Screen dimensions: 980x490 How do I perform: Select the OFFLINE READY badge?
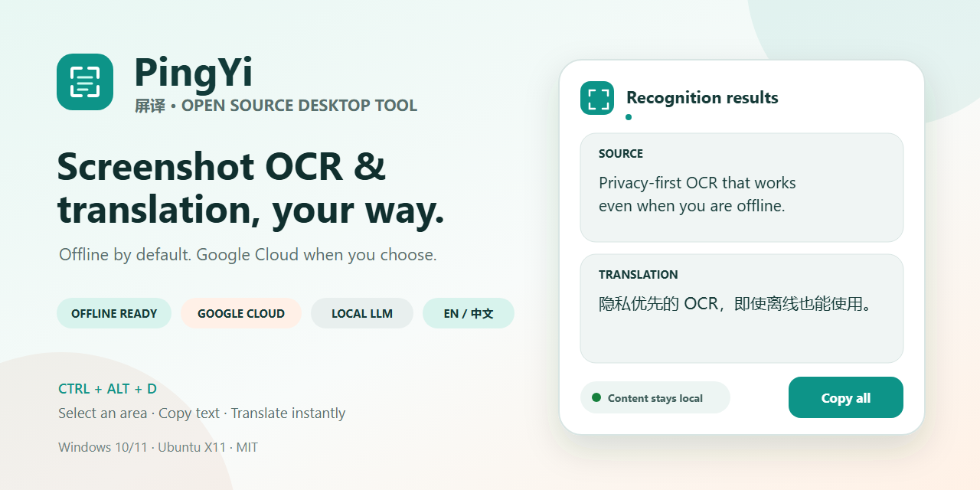coord(114,313)
